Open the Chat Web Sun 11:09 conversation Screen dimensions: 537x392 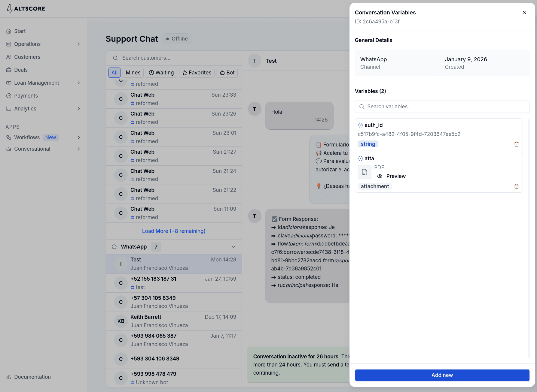click(x=174, y=213)
